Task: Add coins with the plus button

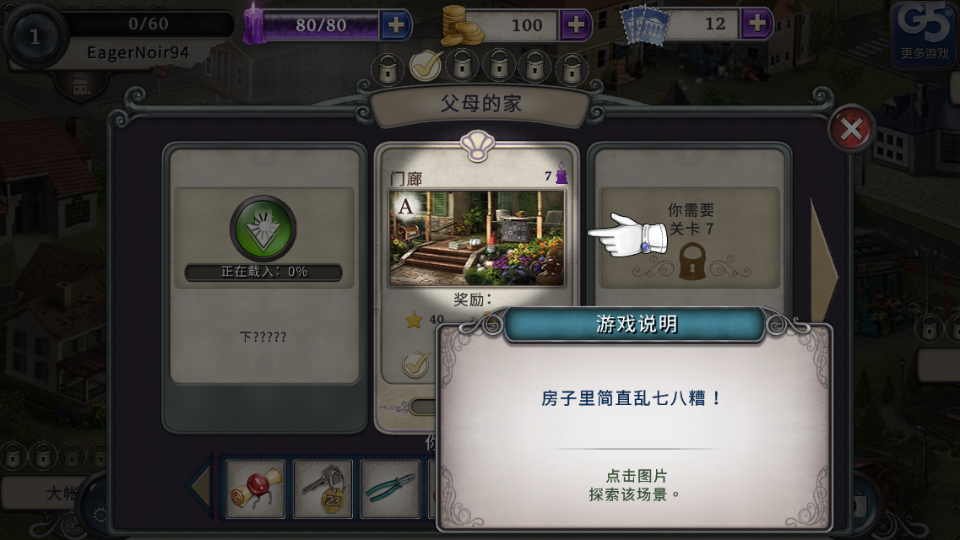Action: click(x=575, y=25)
